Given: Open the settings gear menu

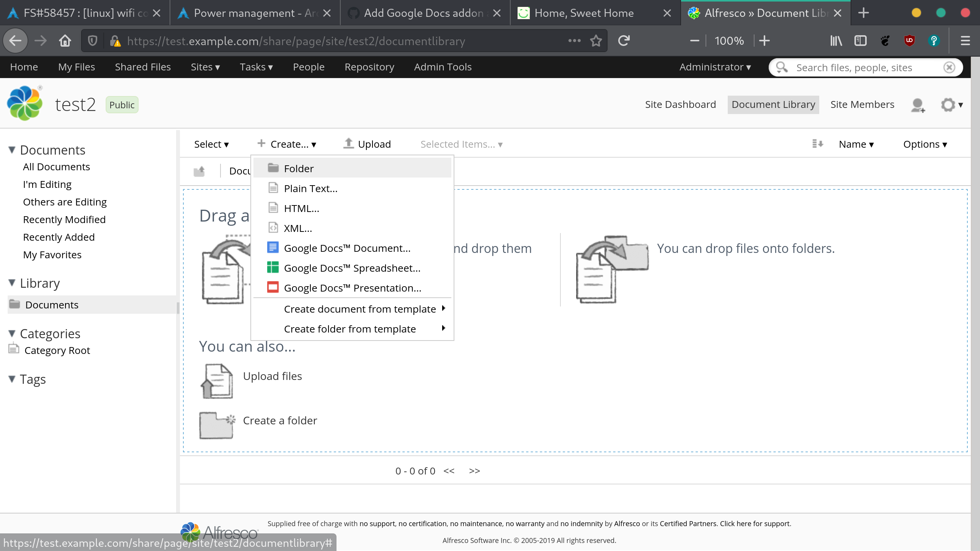Looking at the screenshot, I should 947,104.
